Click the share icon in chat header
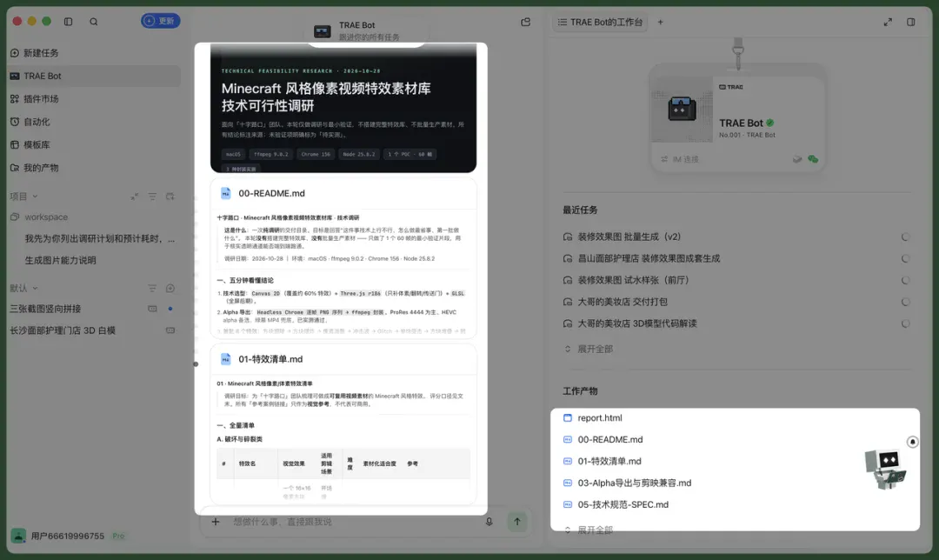The image size is (939, 560). coord(526,22)
